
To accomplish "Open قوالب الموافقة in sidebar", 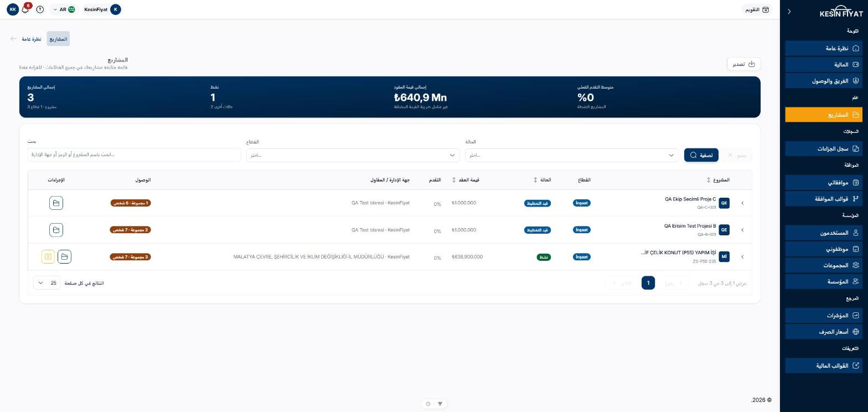I will pos(824,199).
